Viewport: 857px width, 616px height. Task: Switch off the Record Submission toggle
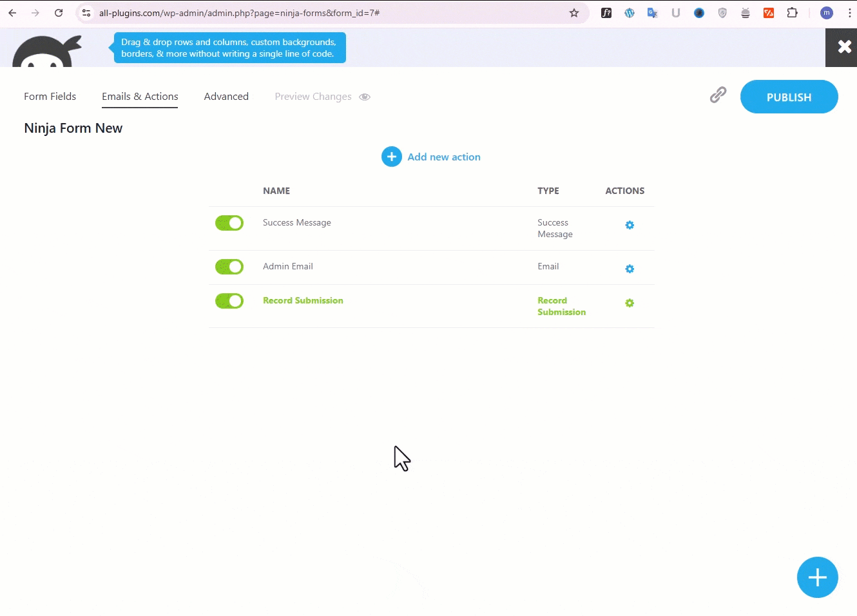coord(229,301)
